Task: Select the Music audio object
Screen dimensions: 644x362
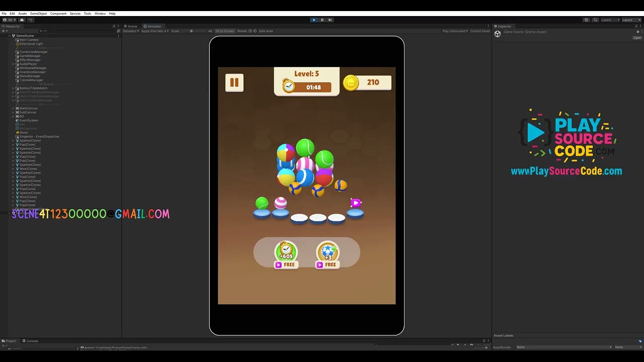Action: 24,132
